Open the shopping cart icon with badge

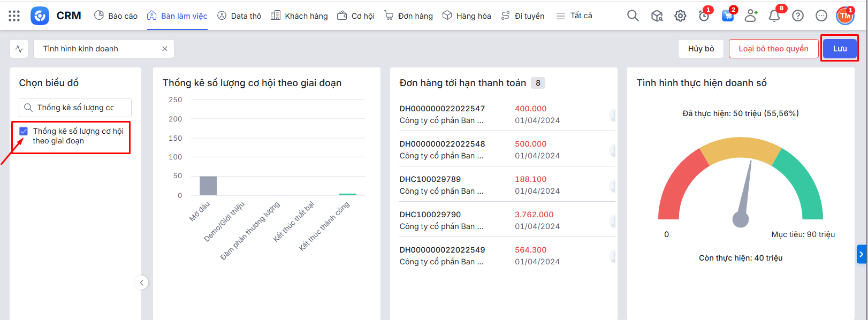coord(727,16)
